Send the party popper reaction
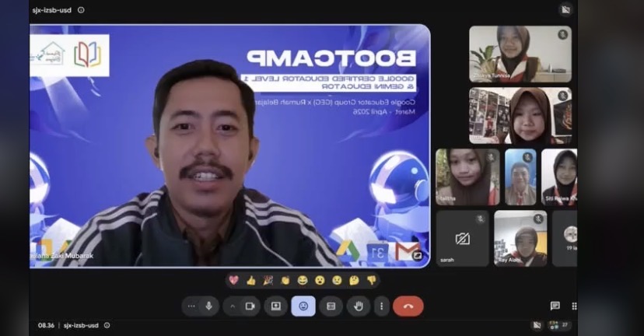 pyautogui.click(x=268, y=281)
